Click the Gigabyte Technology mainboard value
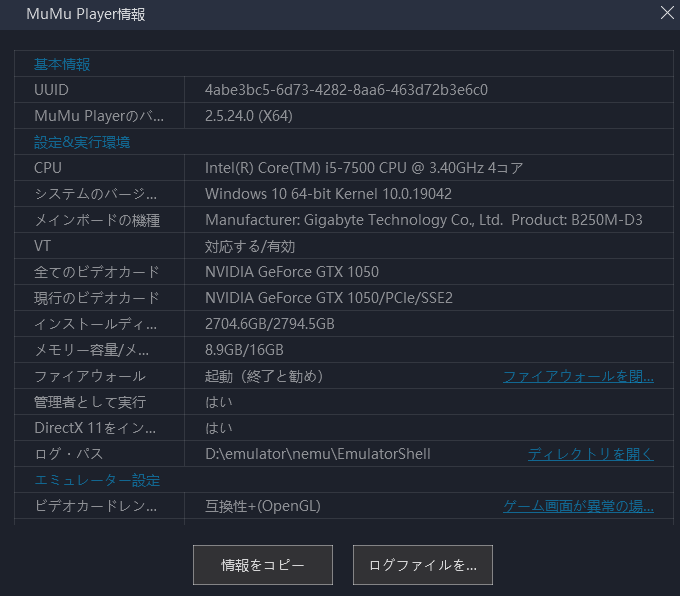680x596 pixels. coord(423,220)
